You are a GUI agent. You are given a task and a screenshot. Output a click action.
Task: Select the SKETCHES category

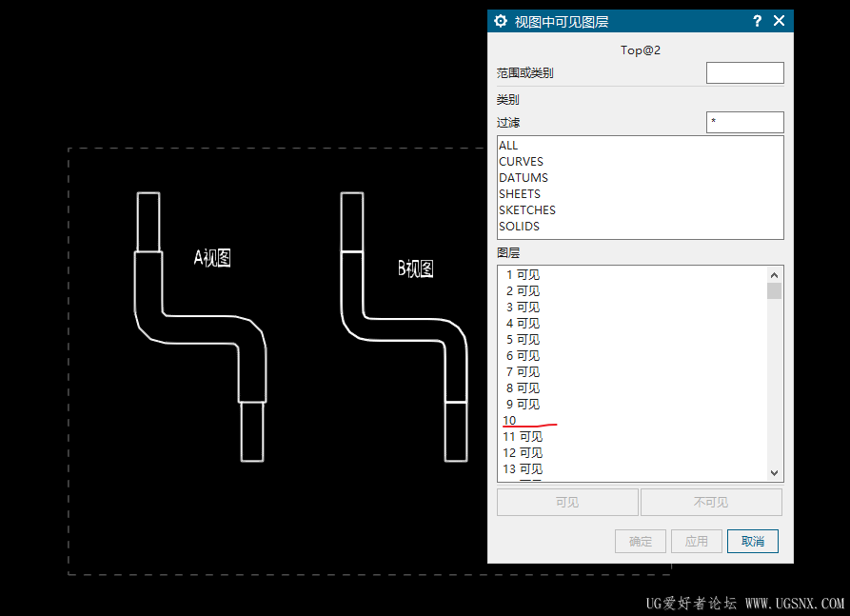click(526, 210)
